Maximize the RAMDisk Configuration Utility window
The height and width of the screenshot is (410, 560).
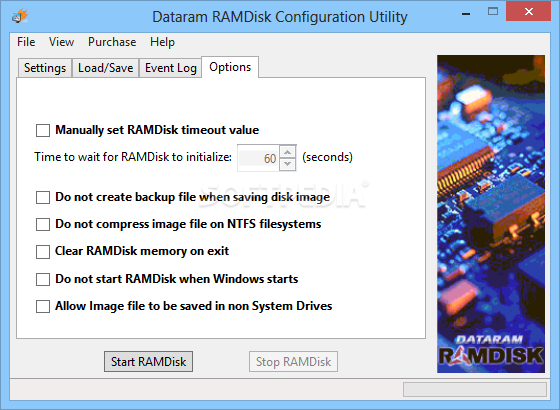click(x=493, y=12)
